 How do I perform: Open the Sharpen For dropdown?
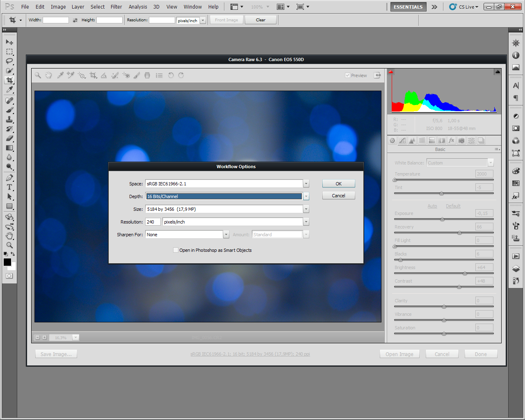tap(226, 235)
